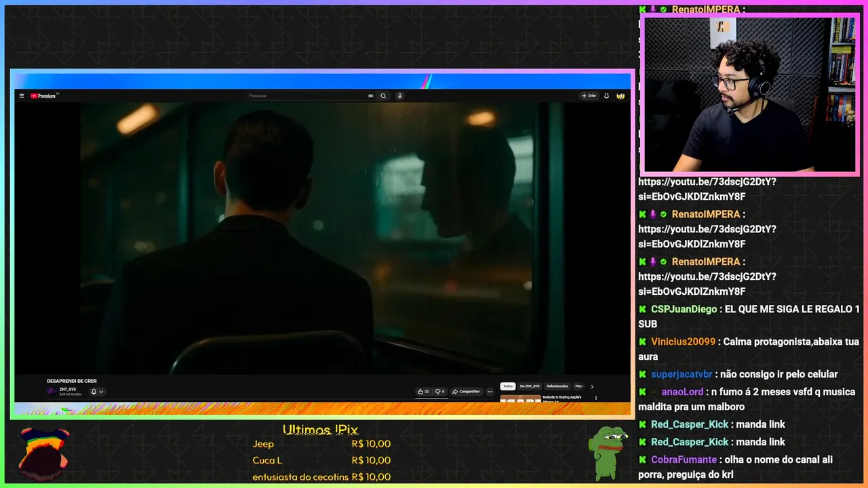
Task: Open the ZNT_SYS channel name link
Action: coord(68,389)
